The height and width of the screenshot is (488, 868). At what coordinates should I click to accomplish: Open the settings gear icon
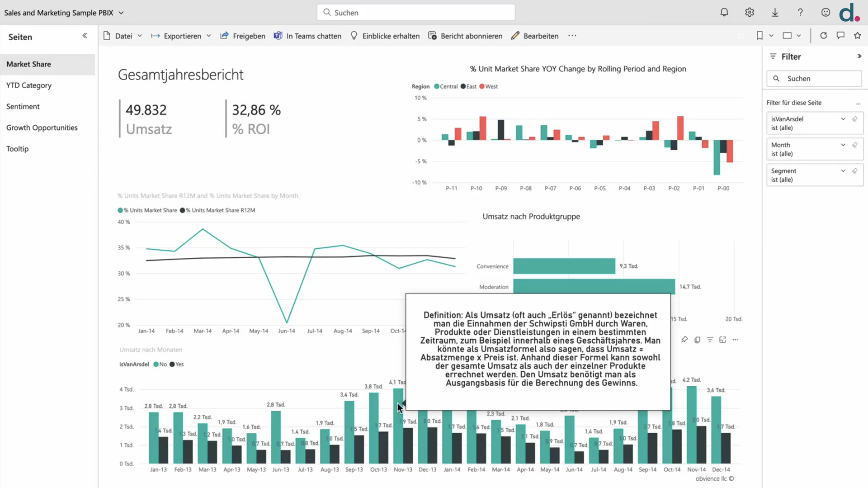(x=750, y=13)
